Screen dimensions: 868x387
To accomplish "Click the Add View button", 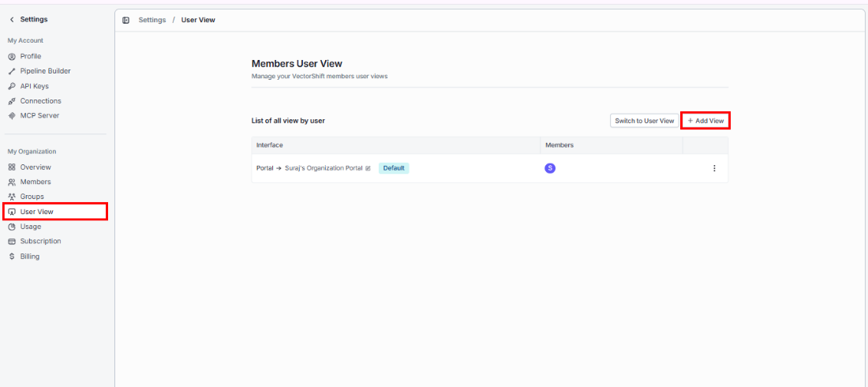I will click(705, 120).
